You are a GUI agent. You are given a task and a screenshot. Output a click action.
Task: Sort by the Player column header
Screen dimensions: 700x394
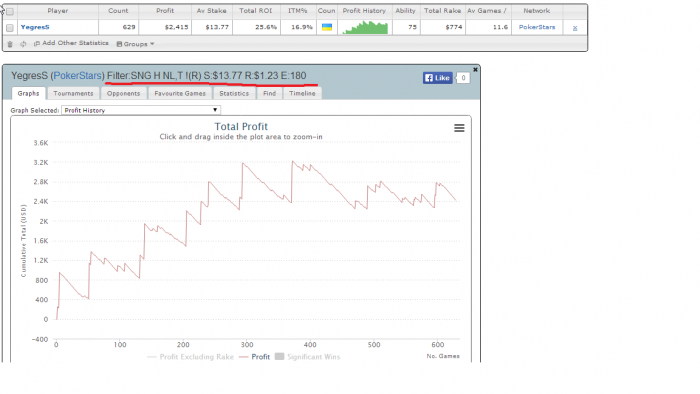click(58, 11)
